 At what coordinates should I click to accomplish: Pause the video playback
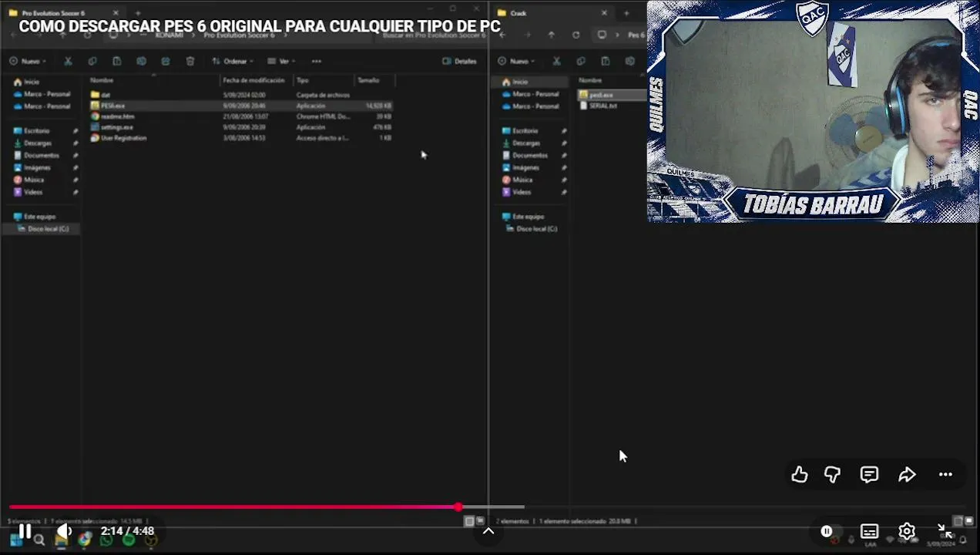(x=25, y=531)
